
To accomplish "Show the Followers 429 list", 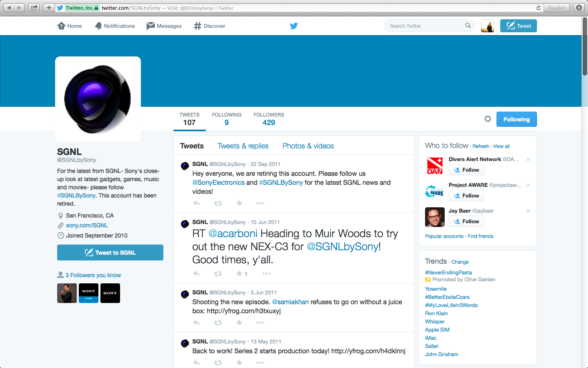I will (x=269, y=119).
